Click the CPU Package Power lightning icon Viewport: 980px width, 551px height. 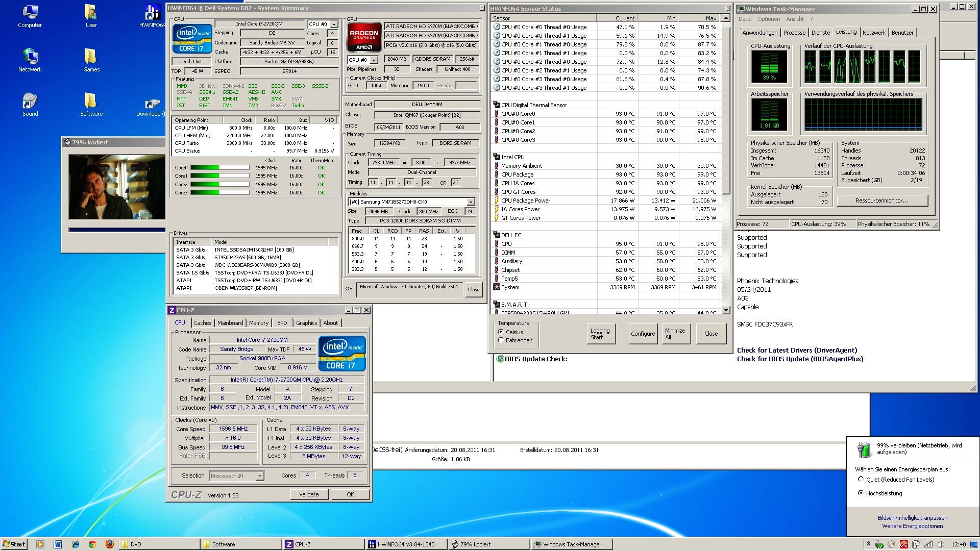(x=496, y=201)
